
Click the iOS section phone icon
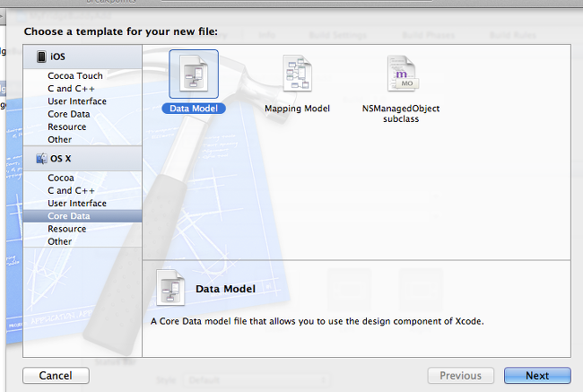[41, 57]
